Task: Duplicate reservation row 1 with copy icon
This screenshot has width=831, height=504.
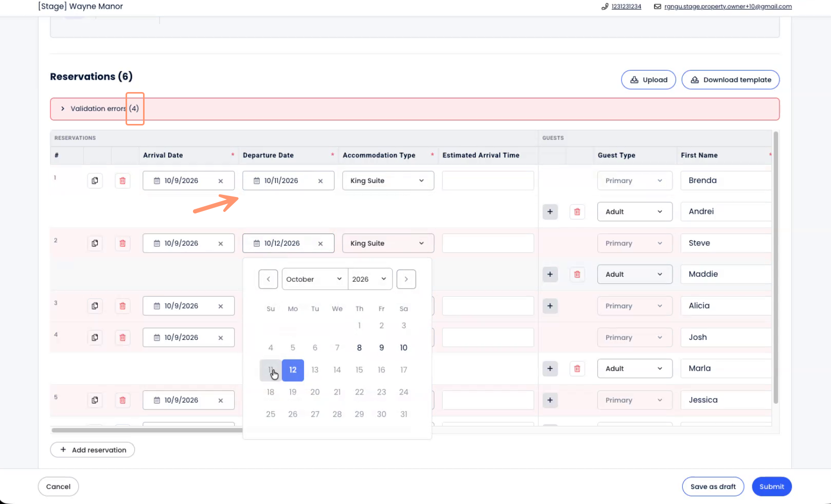Action: (x=95, y=181)
